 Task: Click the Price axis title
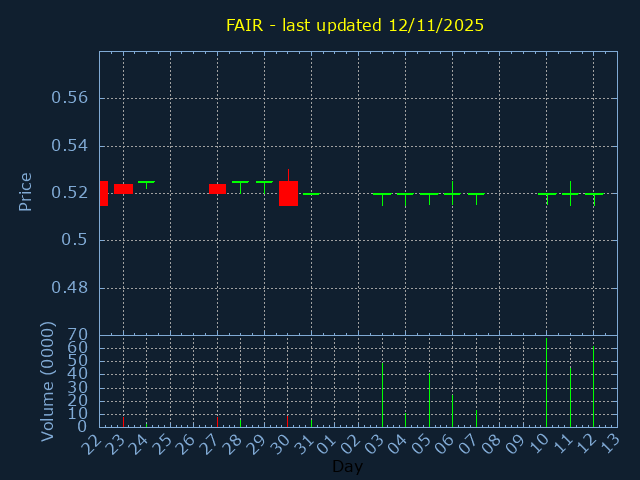25,192
